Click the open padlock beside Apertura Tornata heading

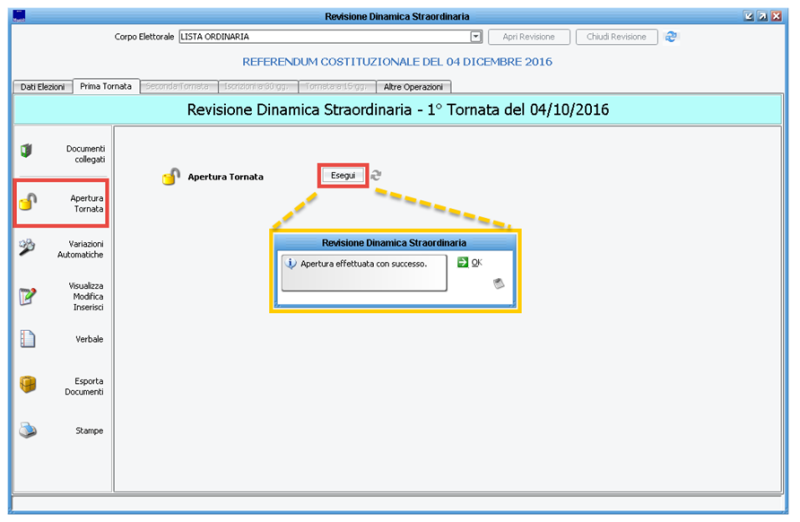click(171, 177)
